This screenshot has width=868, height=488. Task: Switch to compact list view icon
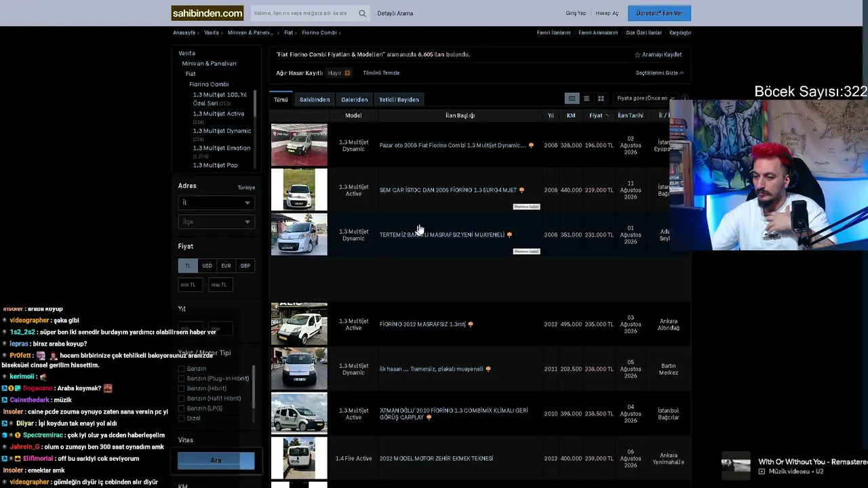pos(587,99)
